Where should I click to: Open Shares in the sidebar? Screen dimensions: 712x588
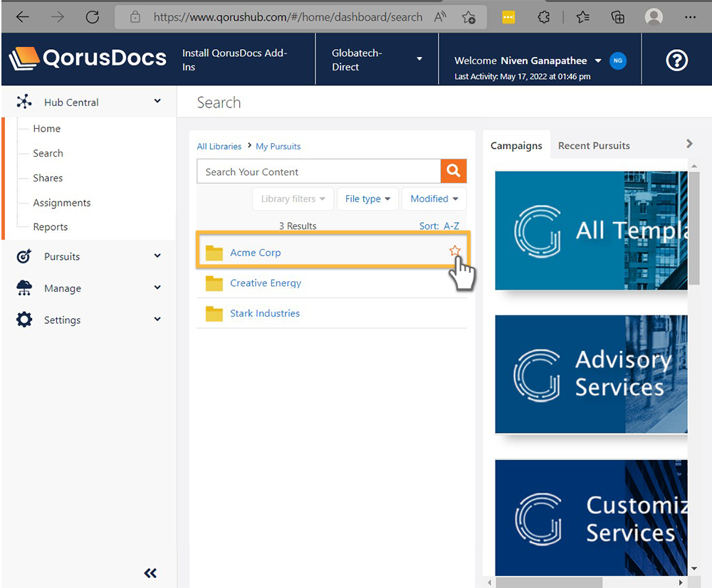[48, 178]
